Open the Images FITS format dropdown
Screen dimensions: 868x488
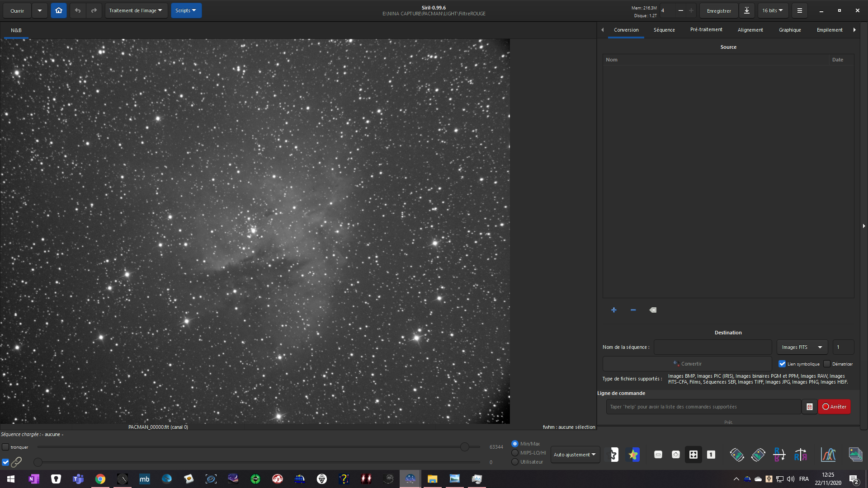[802, 347]
